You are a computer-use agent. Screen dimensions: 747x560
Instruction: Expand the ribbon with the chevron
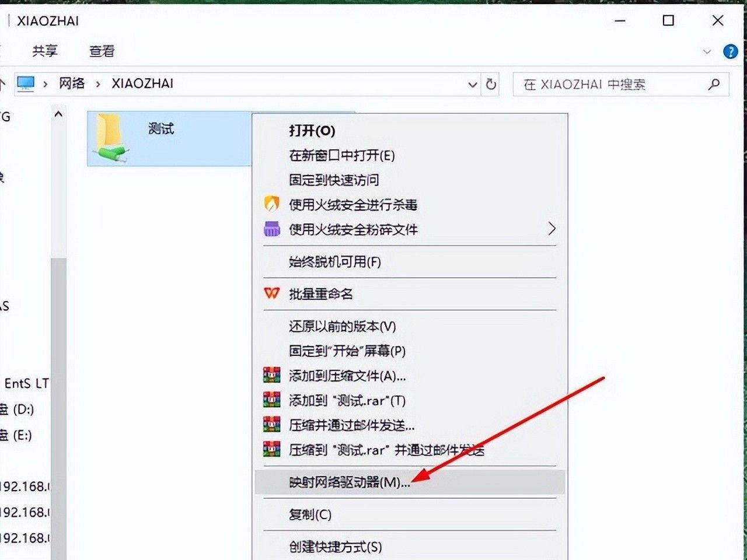click(x=707, y=51)
